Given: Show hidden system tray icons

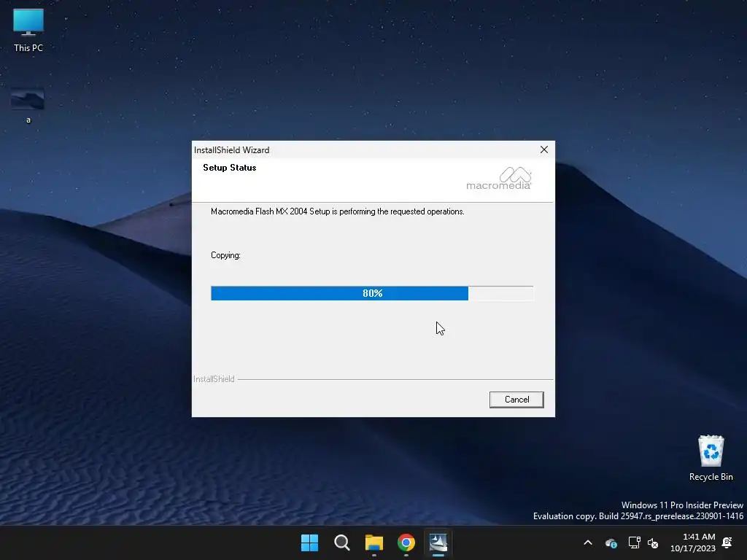Looking at the screenshot, I should pos(588,542).
